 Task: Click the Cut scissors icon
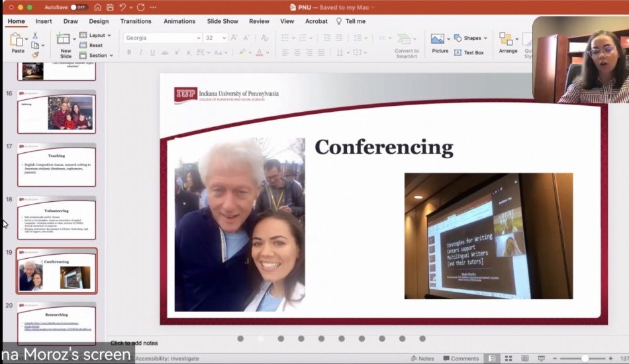pos(35,35)
